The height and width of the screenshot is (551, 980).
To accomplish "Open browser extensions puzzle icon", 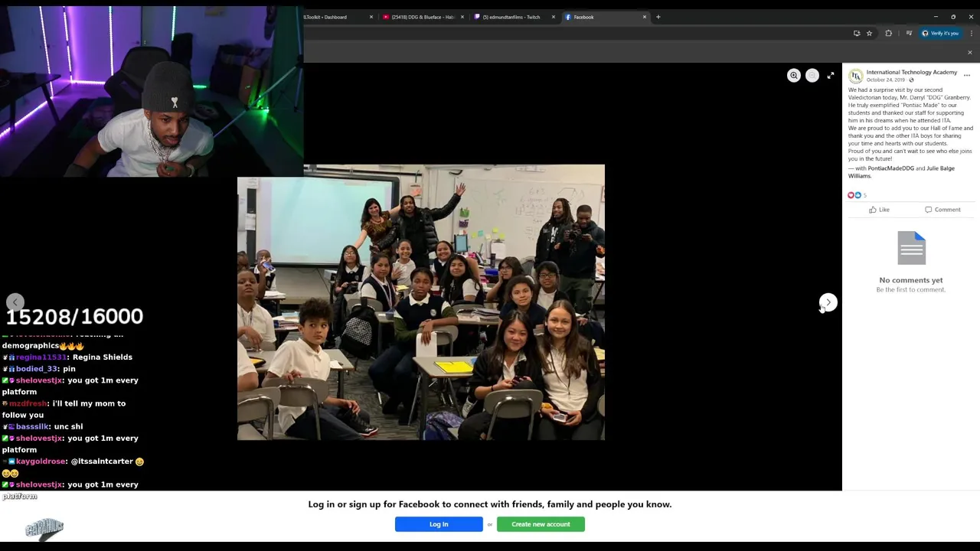I will point(889,33).
